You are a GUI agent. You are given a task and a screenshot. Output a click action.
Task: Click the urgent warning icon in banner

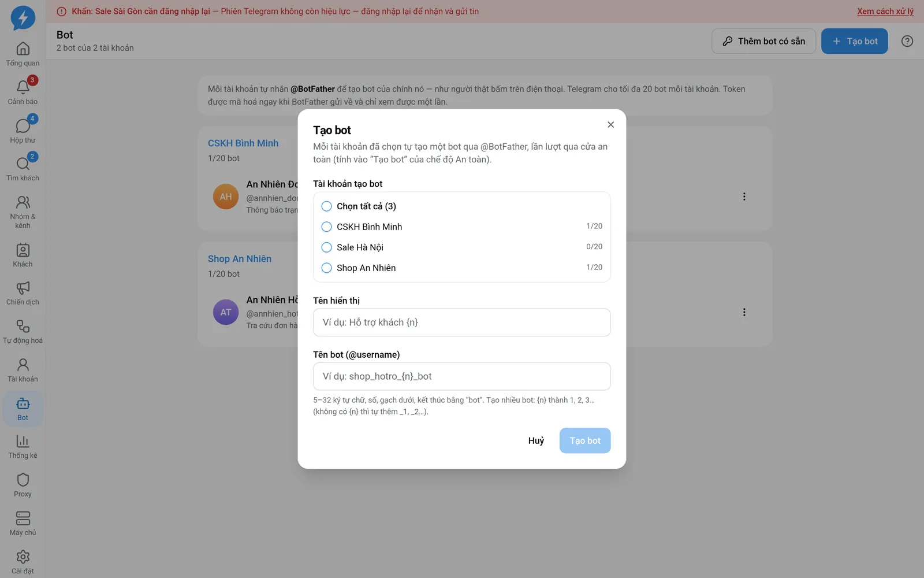point(62,12)
